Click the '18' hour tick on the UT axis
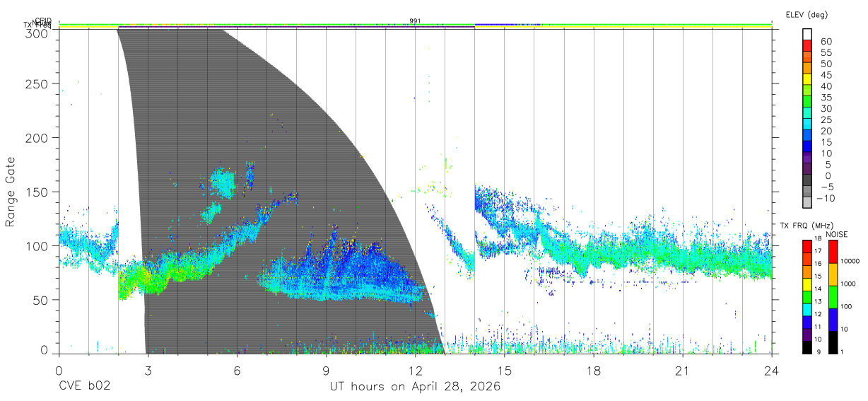This screenshot has width=868, height=401. coord(594,371)
